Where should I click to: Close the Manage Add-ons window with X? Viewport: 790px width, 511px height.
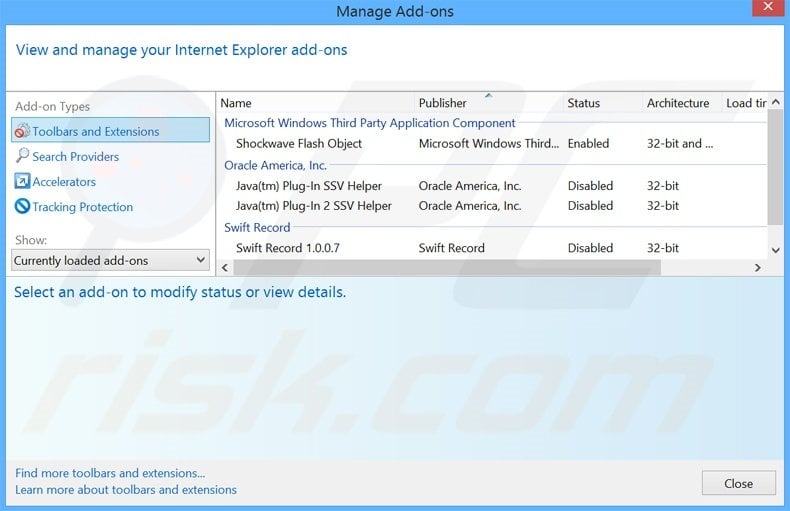[767, 11]
